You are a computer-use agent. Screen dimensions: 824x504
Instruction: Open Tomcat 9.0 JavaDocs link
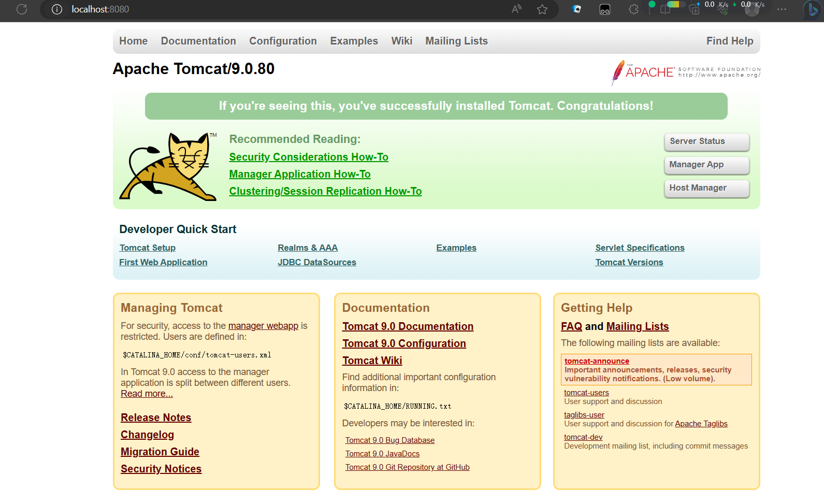pos(382,454)
